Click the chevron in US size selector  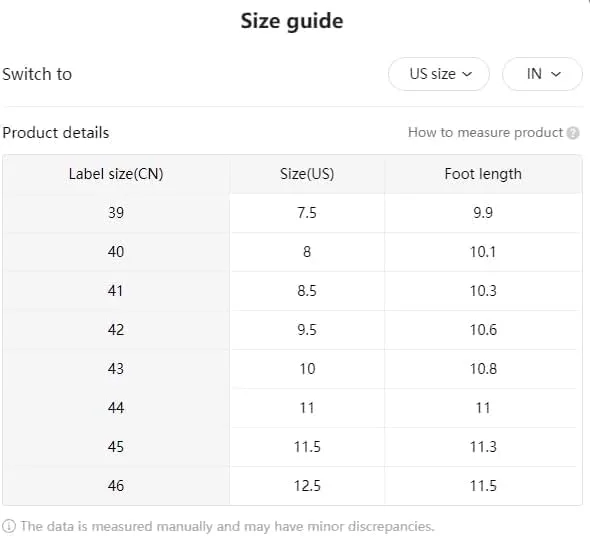tap(467, 74)
